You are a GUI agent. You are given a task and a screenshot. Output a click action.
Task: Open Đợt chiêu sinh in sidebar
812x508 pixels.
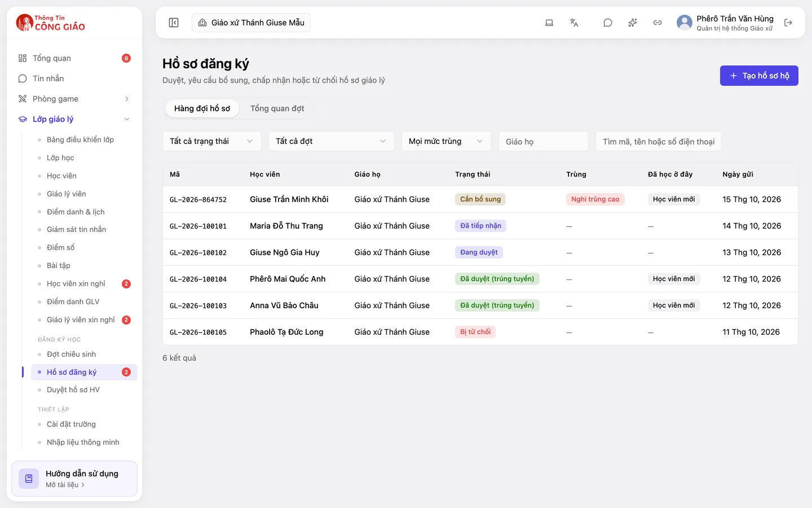click(85, 354)
